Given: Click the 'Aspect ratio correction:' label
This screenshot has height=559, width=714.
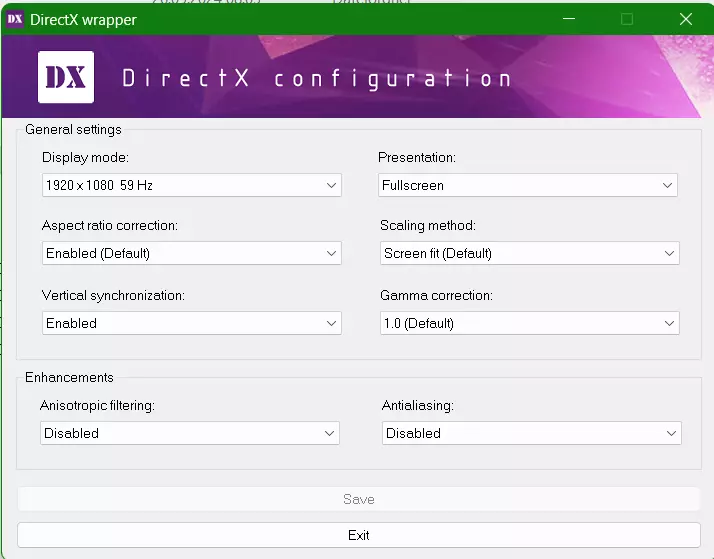Looking at the screenshot, I should tap(110, 225).
